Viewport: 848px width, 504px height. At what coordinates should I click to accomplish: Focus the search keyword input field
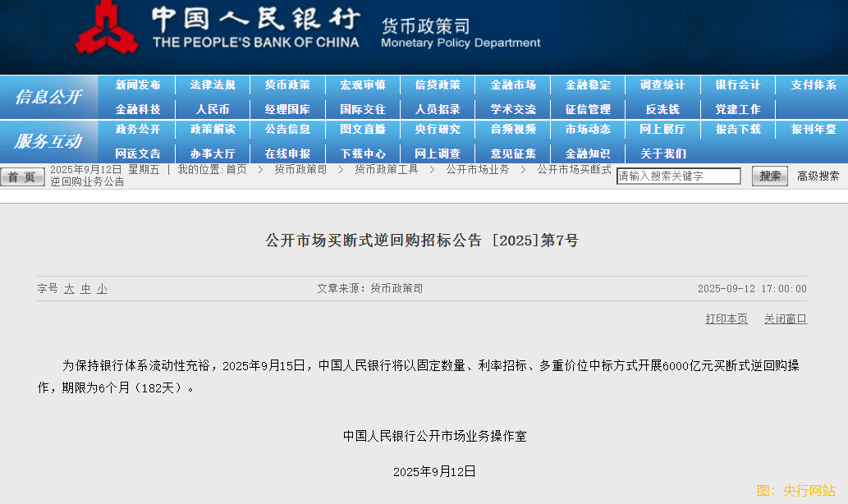coord(679,176)
